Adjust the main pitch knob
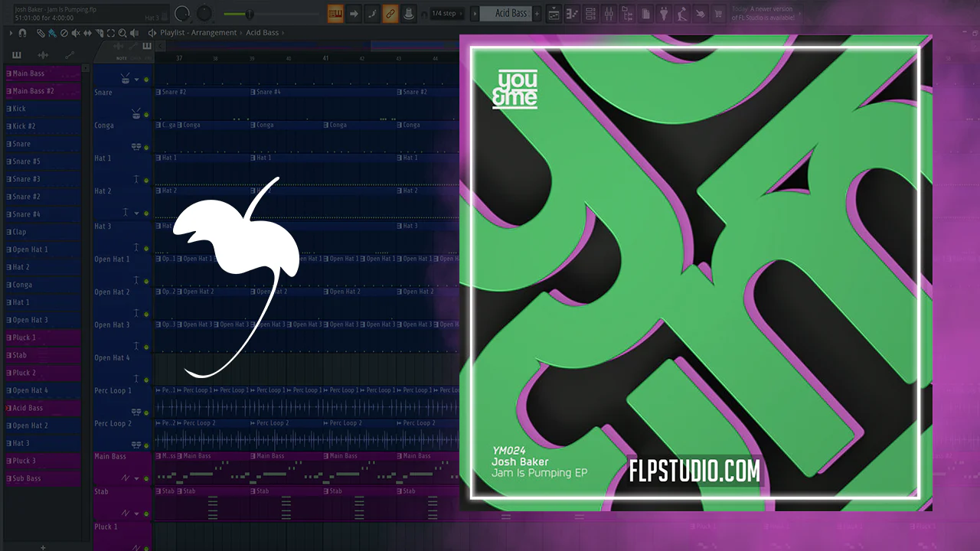 (204, 14)
